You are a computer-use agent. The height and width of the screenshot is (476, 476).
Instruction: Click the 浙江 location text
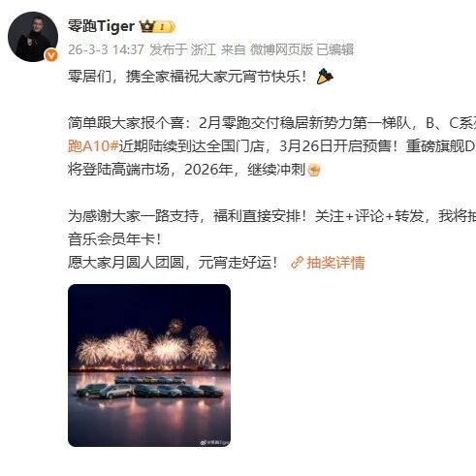(204, 49)
